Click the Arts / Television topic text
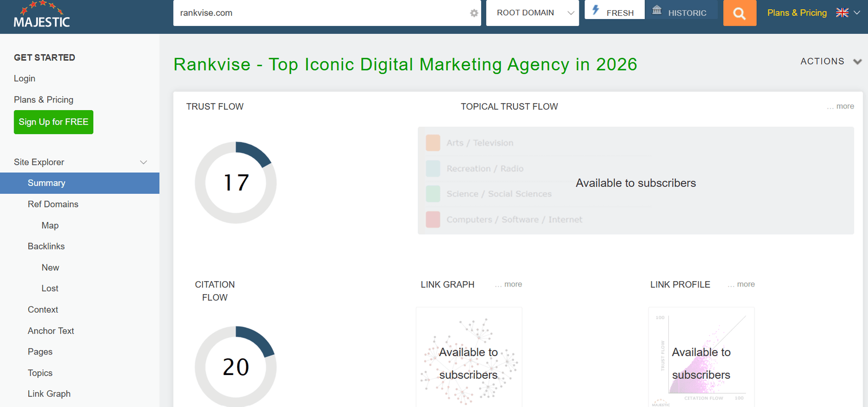This screenshot has height=407, width=868. coord(480,143)
